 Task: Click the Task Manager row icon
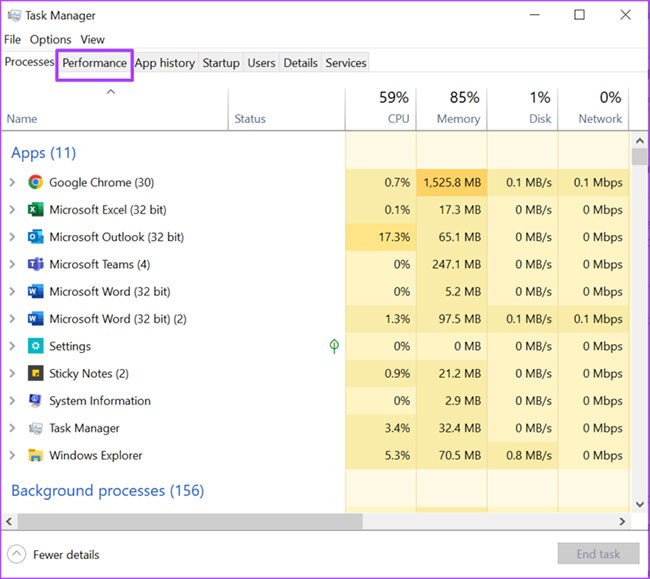pos(35,428)
